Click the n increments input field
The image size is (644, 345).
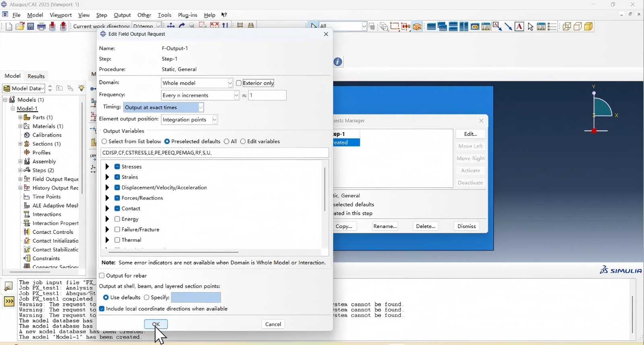click(267, 96)
